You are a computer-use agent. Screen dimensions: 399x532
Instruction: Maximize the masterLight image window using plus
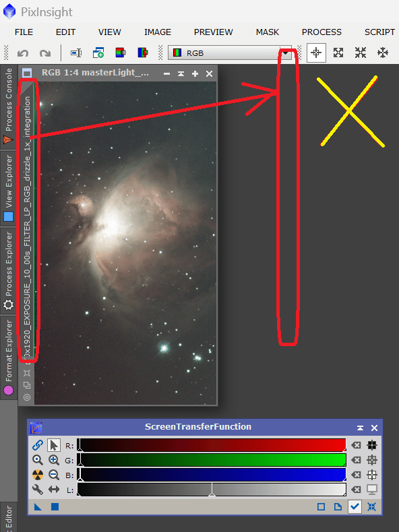pos(195,73)
